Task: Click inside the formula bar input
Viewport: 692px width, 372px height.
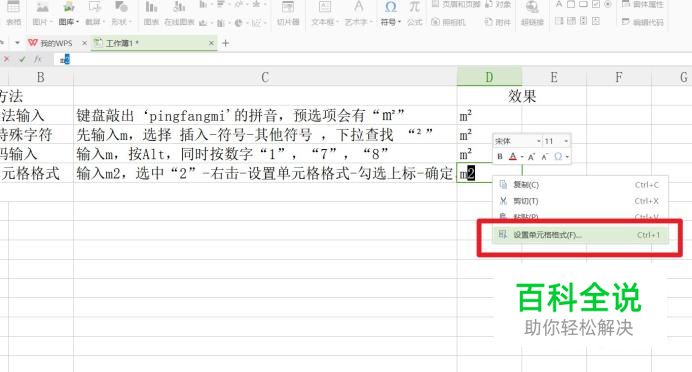Action: 373,59
